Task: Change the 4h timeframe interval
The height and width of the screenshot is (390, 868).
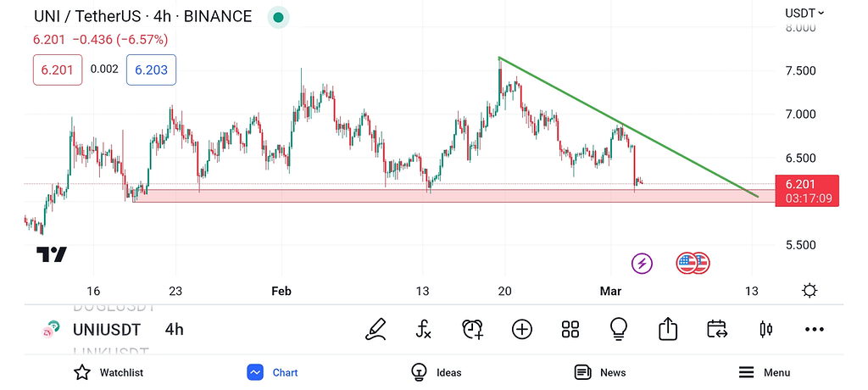Action: pos(174,329)
